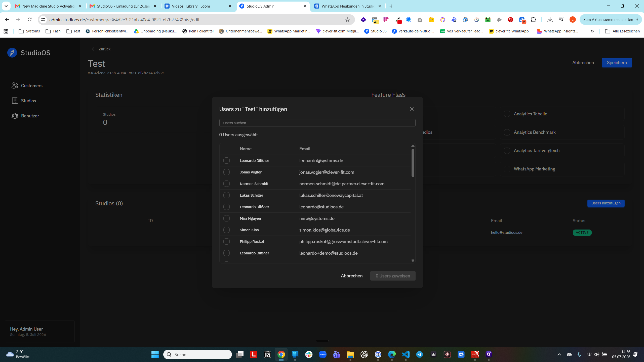Screen dimensions: 644x362
Task: Open the Systoms bookmark folder
Action: 29,31
